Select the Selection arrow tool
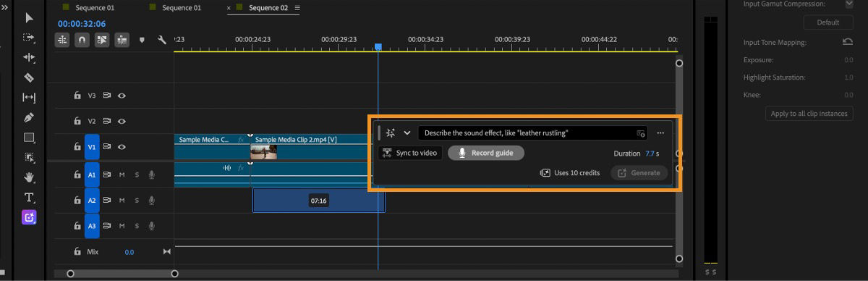Image resolution: width=868 pixels, height=281 pixels. point(29,17)
